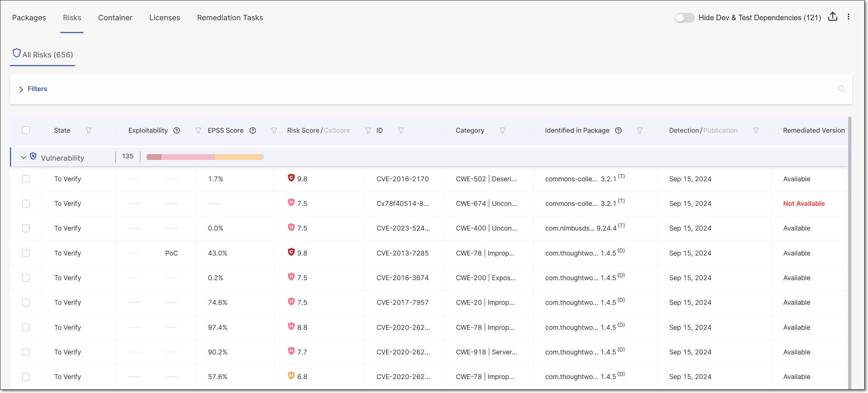Click the Detection/Publication column filter icon
Screen dimensions: 868x393
point(756,131)
